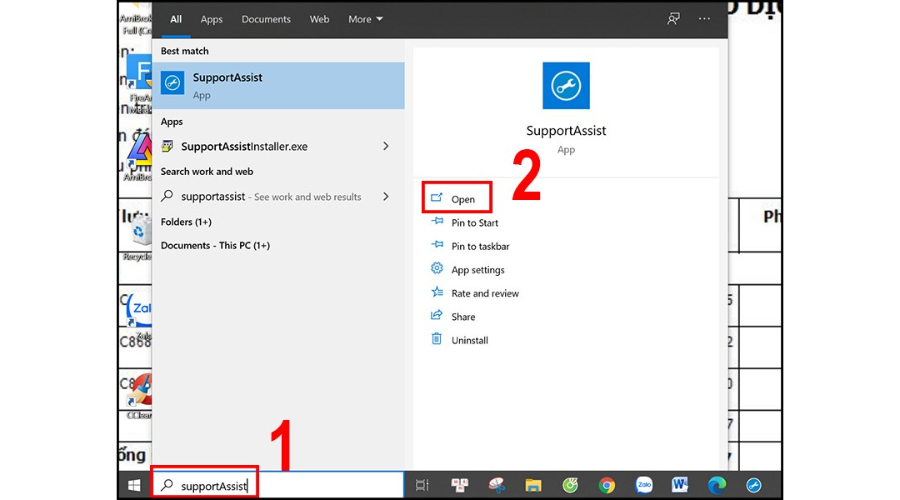This screenshot has height=500, width=900.
Task: Expand supportassist web results arrow
Action: tap(386, 196)
